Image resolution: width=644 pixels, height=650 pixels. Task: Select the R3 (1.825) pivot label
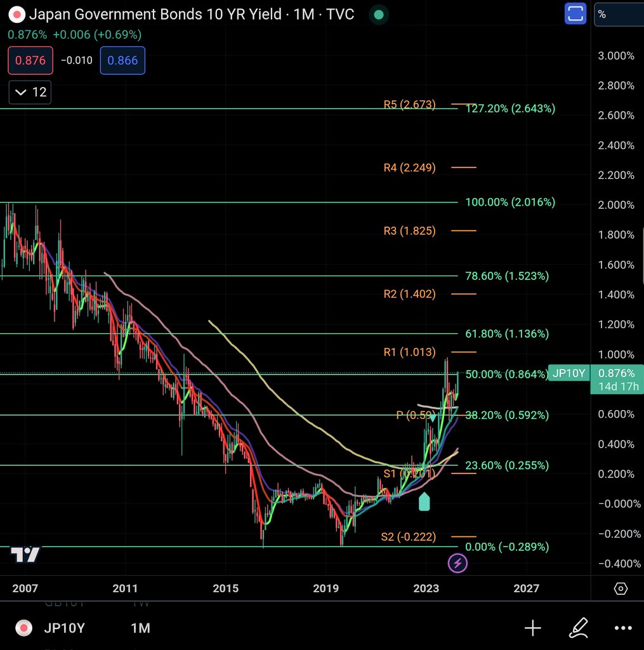[409, 230]
